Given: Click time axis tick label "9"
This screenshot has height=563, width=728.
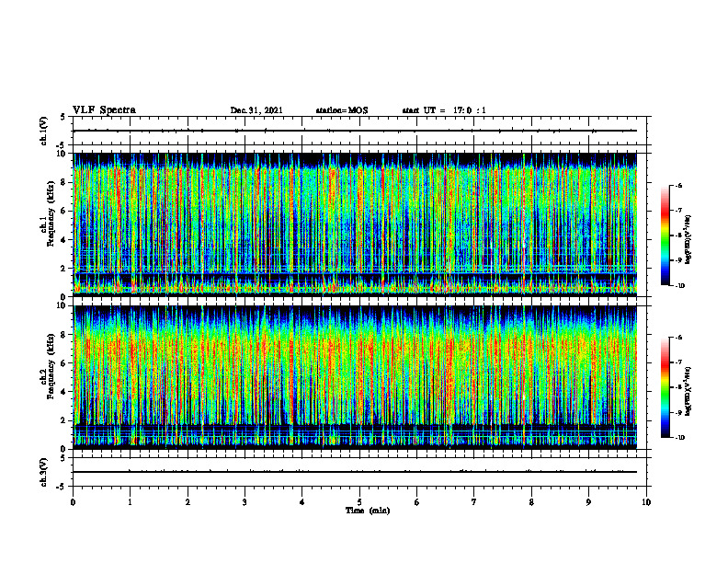Looking at the screenshot, I should click(x=588, y=502).
